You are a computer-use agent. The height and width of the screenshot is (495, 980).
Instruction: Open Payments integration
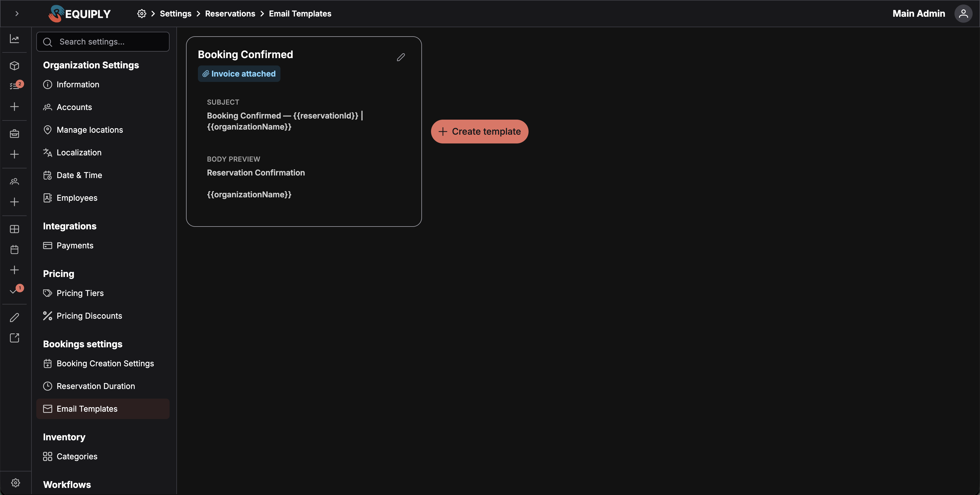(103, 246)
